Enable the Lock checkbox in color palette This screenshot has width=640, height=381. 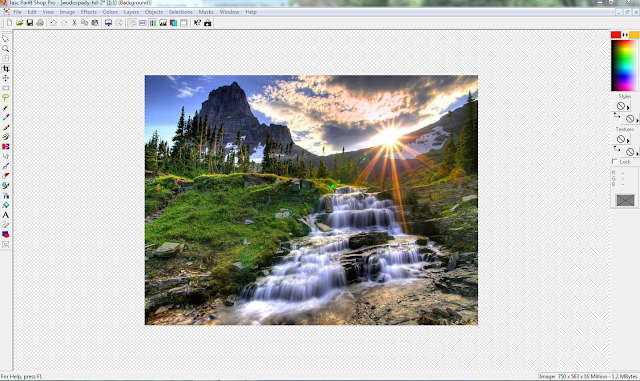click(x=615, y=162)
